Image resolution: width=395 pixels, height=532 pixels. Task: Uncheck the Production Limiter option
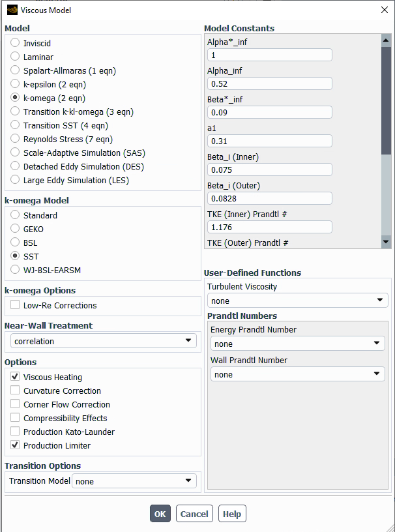(15, 445)
